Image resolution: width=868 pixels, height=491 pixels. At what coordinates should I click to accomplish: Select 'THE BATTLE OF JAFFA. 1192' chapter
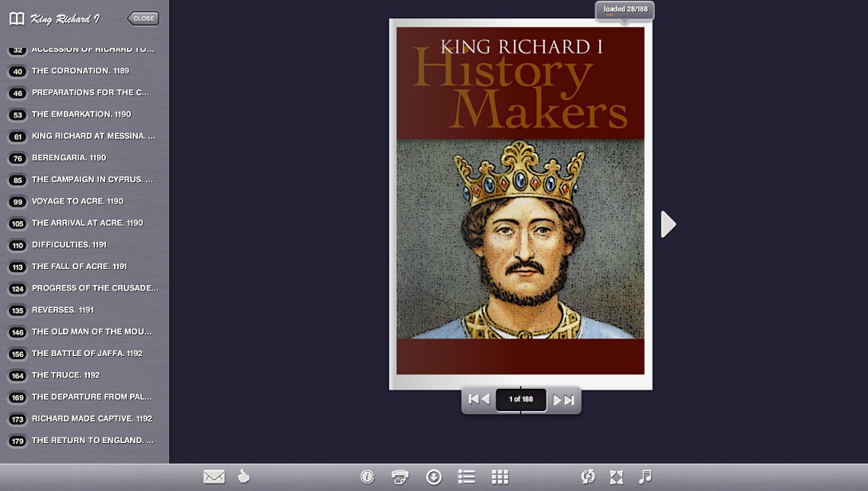[x=87, y=354]
